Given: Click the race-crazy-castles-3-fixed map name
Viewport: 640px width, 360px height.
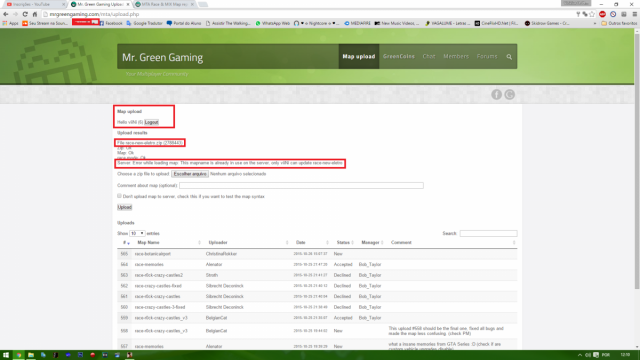Looking at the screenshot, I should [x=160, y=307].
